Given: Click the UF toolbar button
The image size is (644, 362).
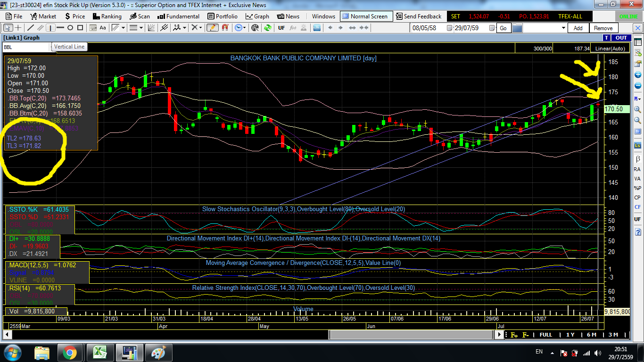Looking at the screenshot, I should tap(281, 28).
